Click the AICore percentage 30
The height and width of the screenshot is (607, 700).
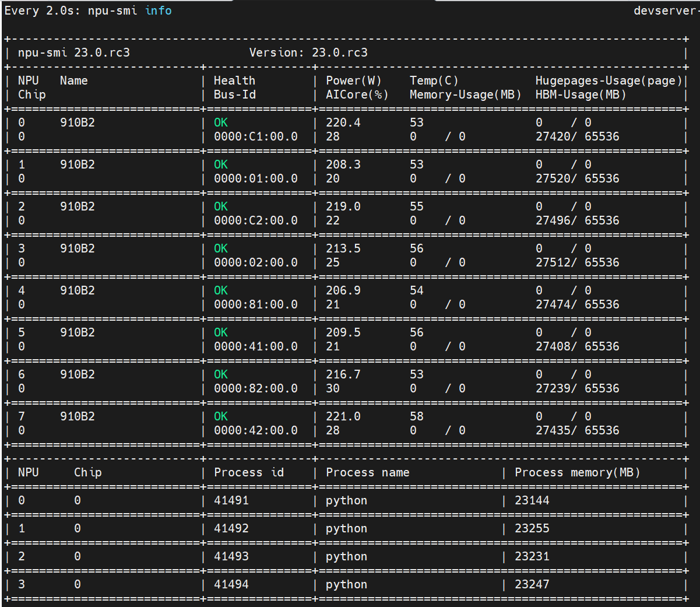click(333, 388)
